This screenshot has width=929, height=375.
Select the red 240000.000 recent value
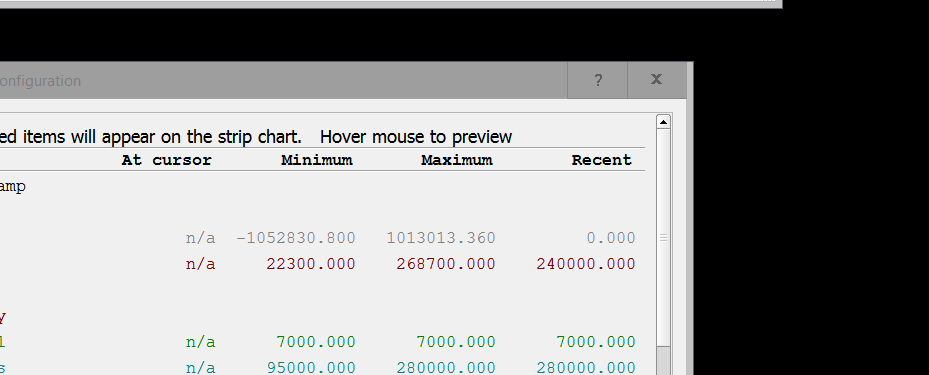(x=586, y=264)
